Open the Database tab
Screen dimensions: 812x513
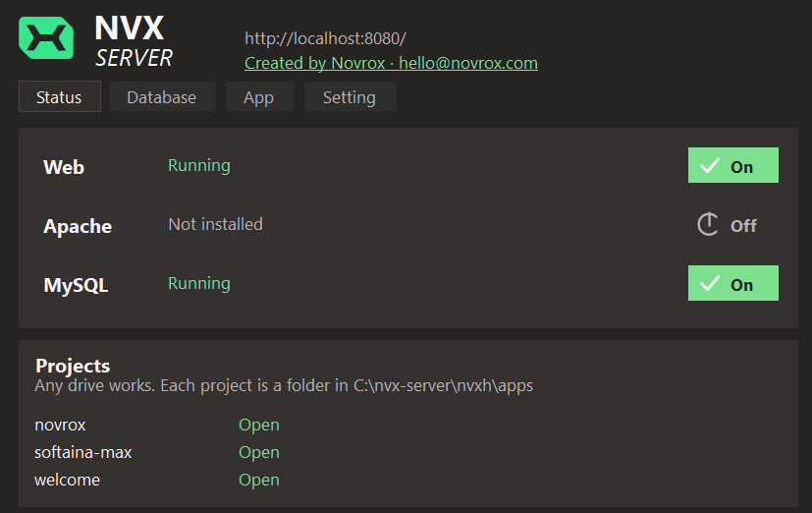[x=163, y=96]
